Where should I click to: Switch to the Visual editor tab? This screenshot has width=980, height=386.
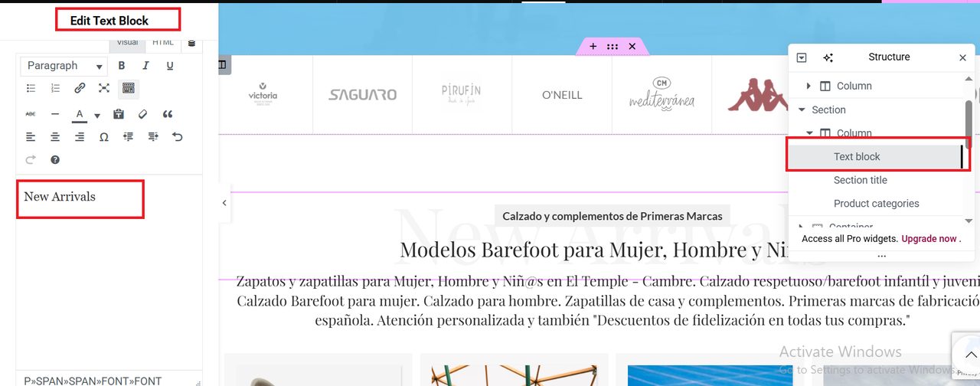127,44
